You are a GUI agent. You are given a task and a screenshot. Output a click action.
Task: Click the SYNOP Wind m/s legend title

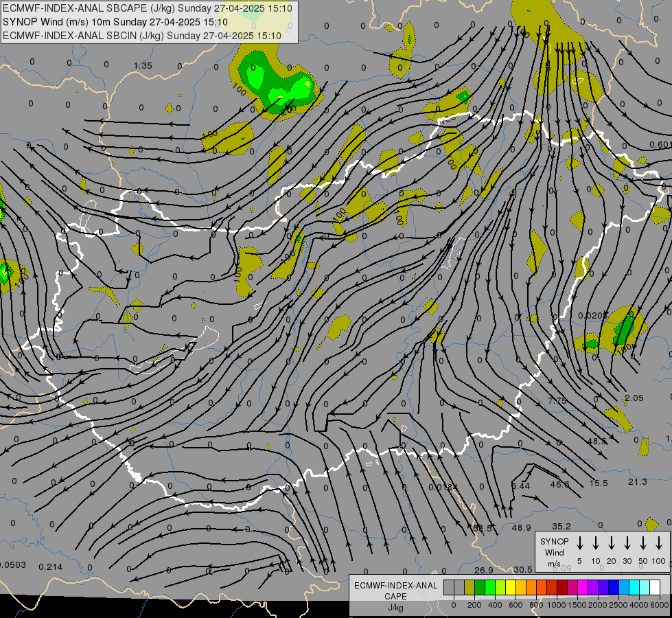554,553
